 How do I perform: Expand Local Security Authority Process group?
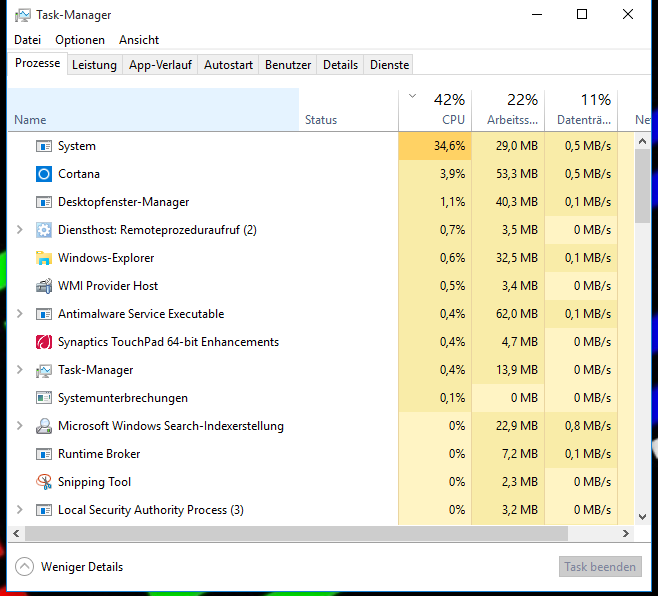click(x=19, y=510)
